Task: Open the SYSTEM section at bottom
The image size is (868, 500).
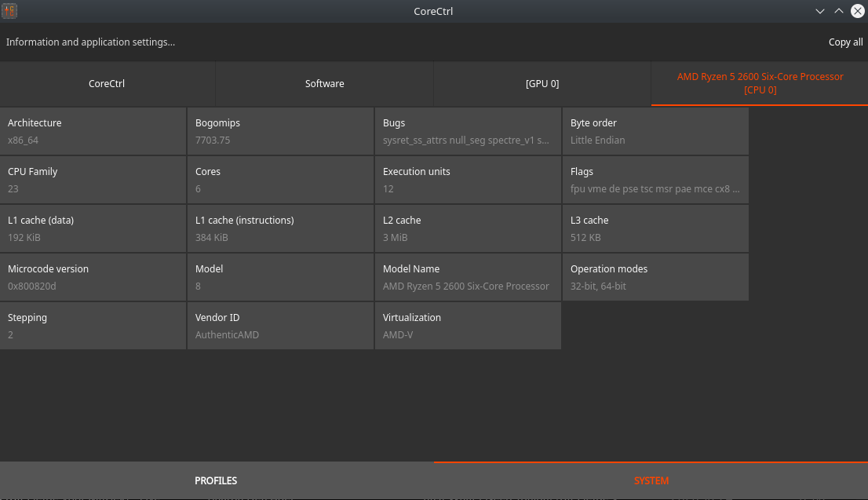Action: 651,480
